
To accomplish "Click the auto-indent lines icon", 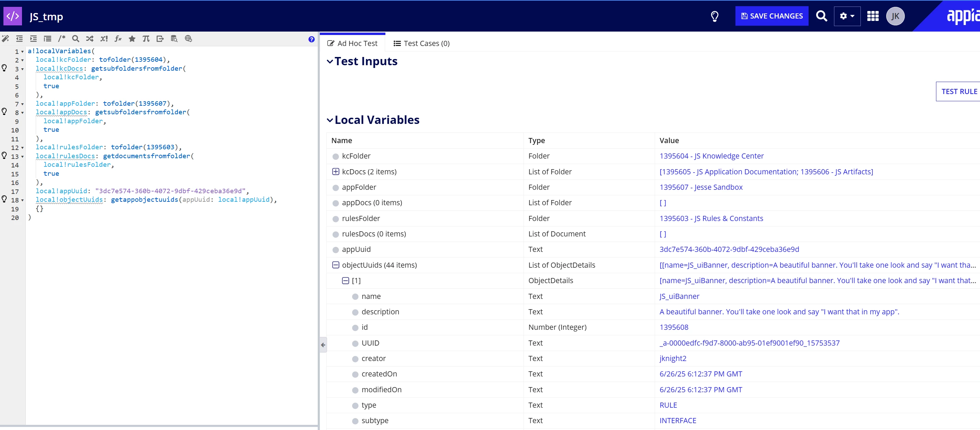I will coord(47,38).
